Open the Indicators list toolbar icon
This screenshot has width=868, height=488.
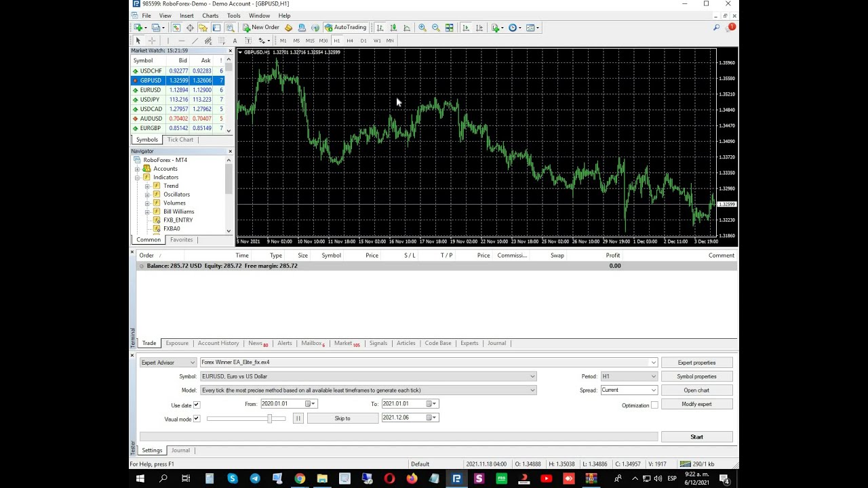click(497, 28)
